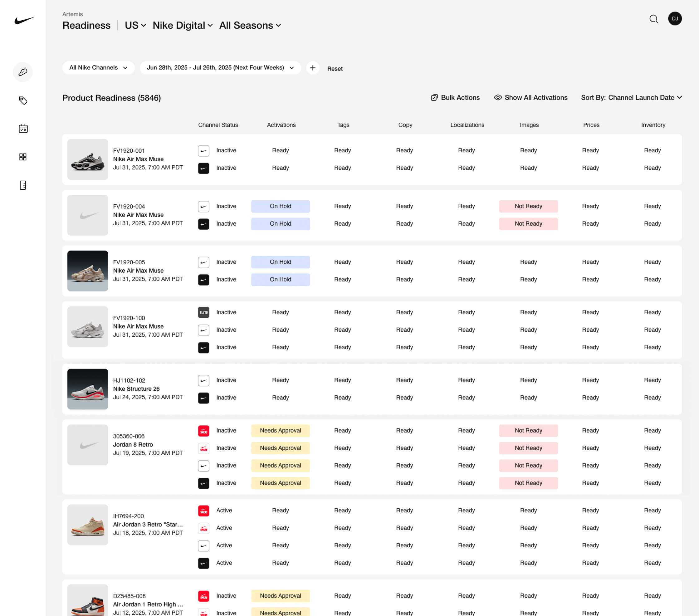This screenshot has width=699, height=616.
Task: Click the Nike swoosh logo in sidebar
Action: tap(24, 20)
